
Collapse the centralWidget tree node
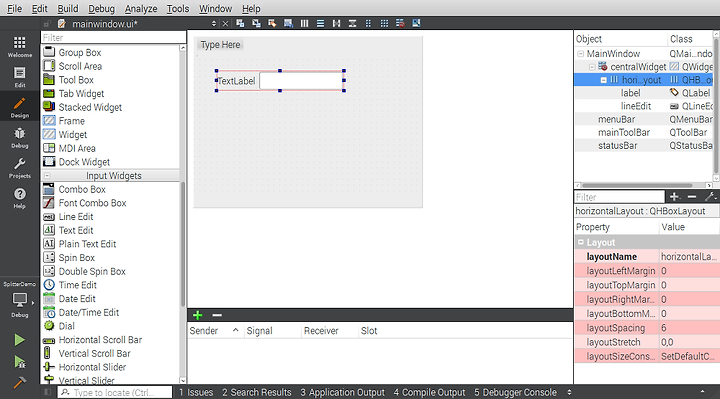pos(592,67)
